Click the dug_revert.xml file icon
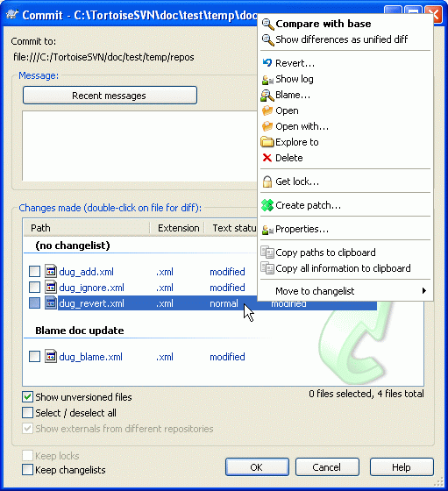This screenshot has width=448, height=491. pyautogui.click(x=51, y=303)
